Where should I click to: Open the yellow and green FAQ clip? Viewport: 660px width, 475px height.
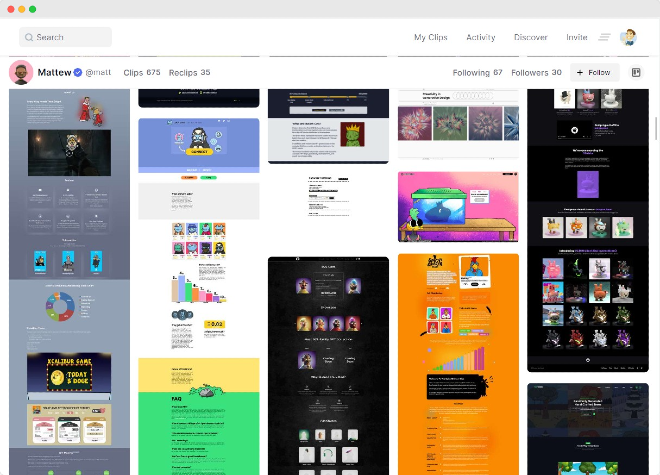click(x=198, y=415)
